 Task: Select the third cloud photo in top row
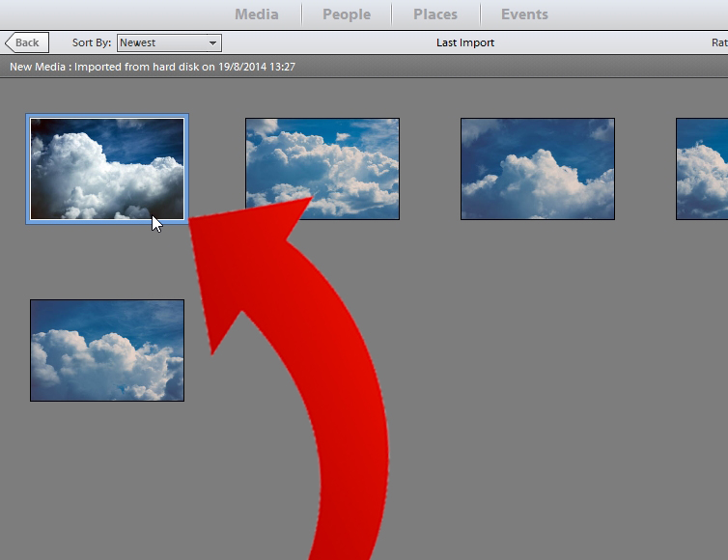tap(537, 169)
